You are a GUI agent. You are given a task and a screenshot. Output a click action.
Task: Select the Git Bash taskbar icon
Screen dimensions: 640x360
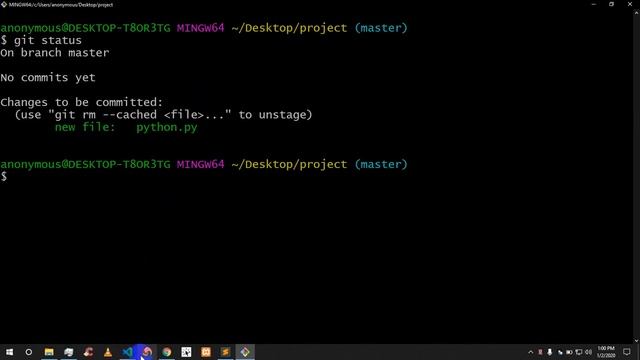[x=245, y=352]
